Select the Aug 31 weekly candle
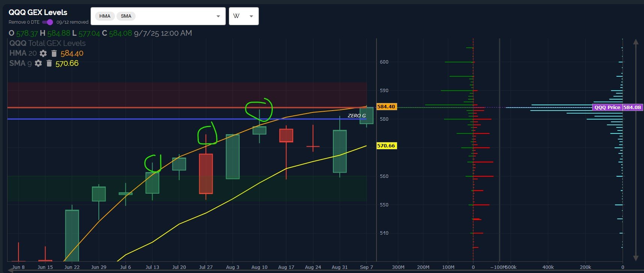 340,151
